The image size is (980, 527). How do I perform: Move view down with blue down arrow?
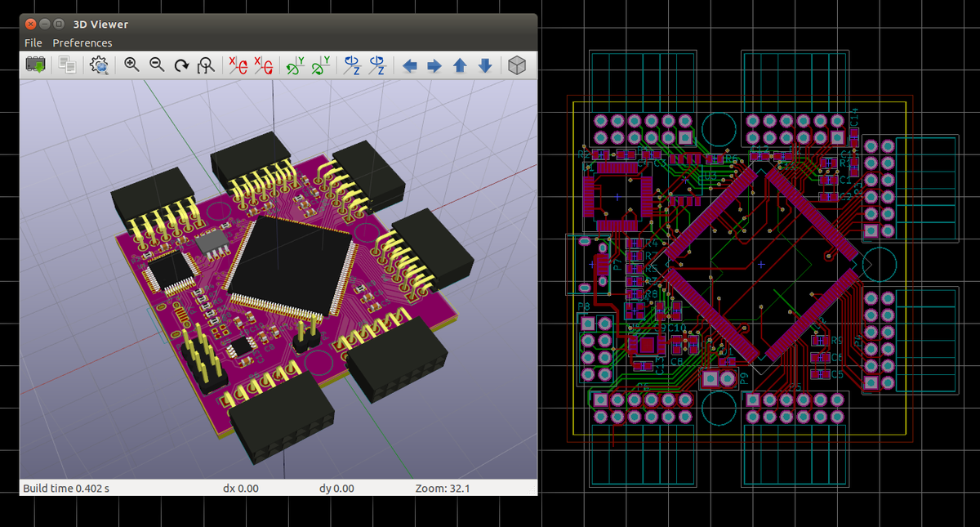[485, 65]
